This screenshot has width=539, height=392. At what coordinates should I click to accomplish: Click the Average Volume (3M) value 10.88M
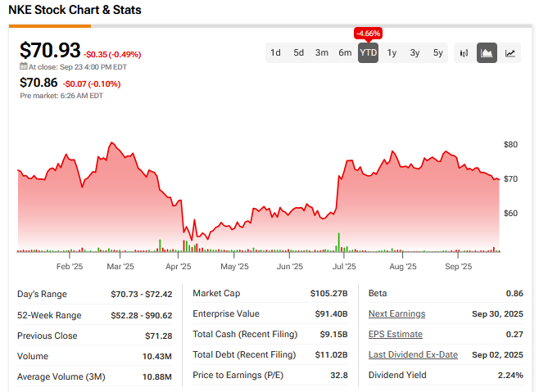tap(157, 377)
